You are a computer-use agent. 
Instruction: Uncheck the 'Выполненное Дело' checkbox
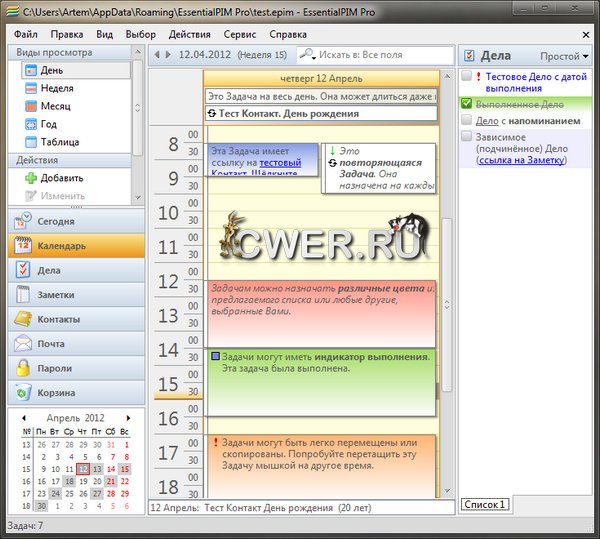pos(467,103)
